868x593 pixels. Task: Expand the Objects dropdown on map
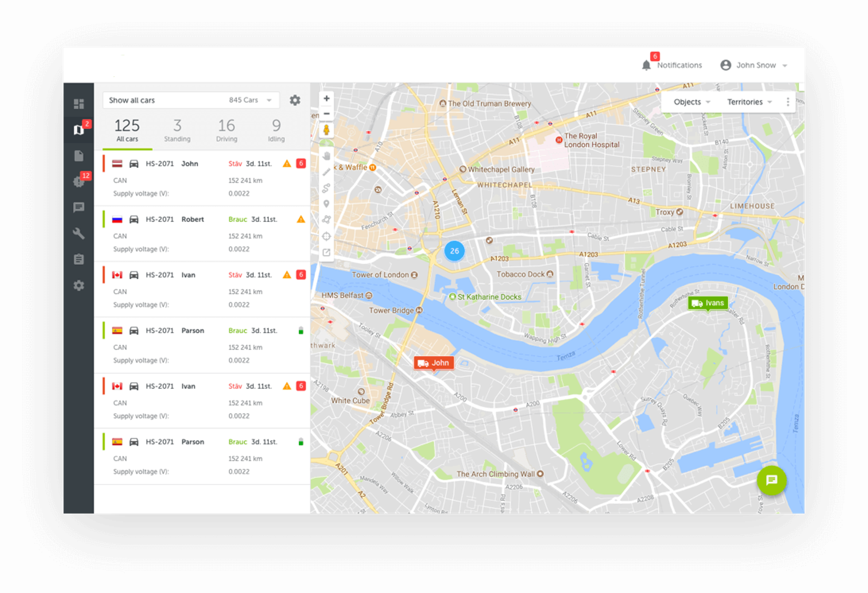pos(692,102)
